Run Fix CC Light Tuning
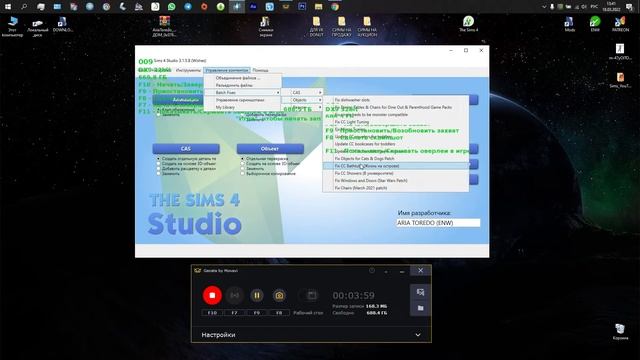Image resolution: width=640 pixels, height=360 pixels. coord(396,122)
